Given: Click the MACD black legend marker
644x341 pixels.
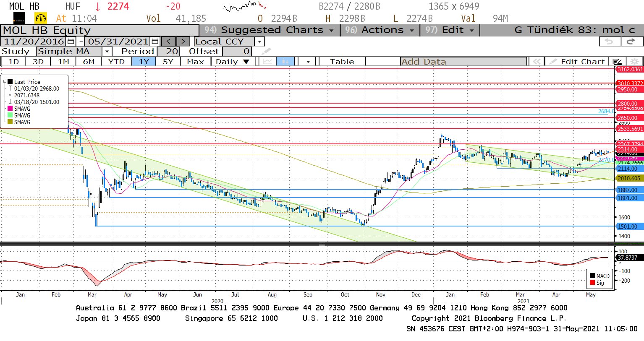Looking at the screenshot, I should point(592,276).
